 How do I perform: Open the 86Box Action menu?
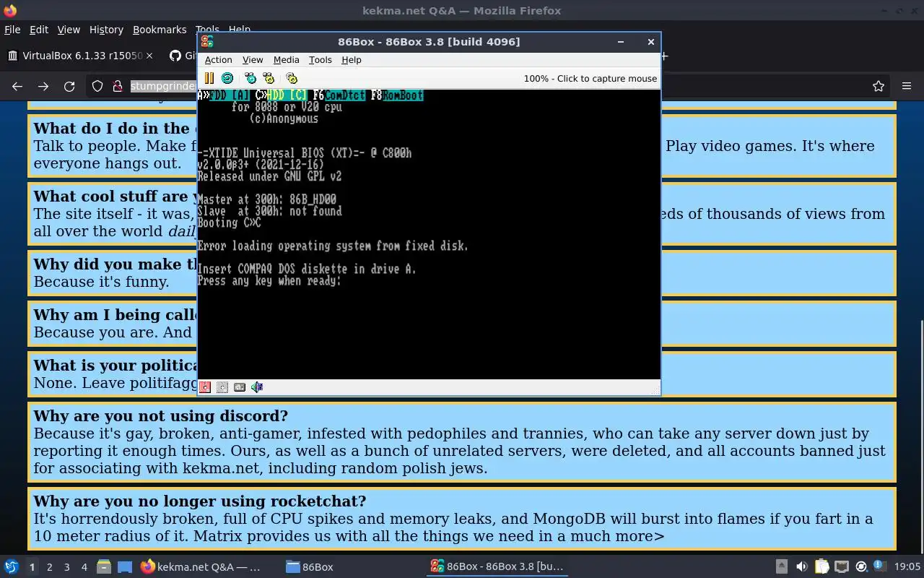click(218, 60)
